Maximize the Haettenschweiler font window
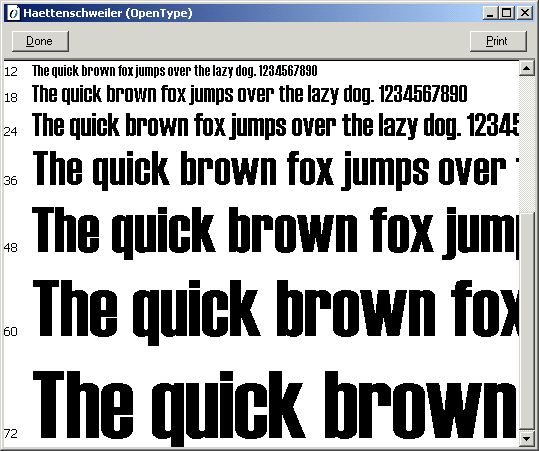Viewport: 539px width, 451px height. (506, 13)
